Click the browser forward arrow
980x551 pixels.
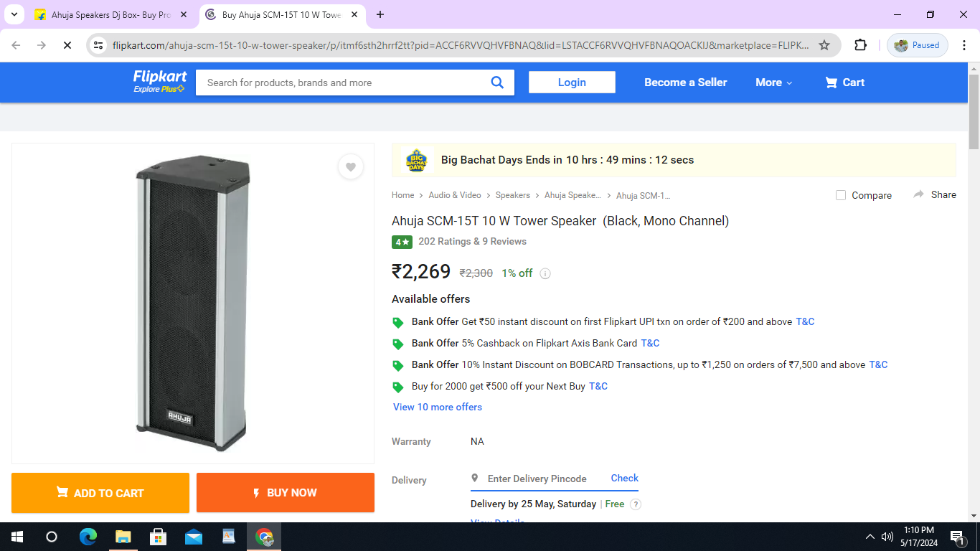point(42,45)
